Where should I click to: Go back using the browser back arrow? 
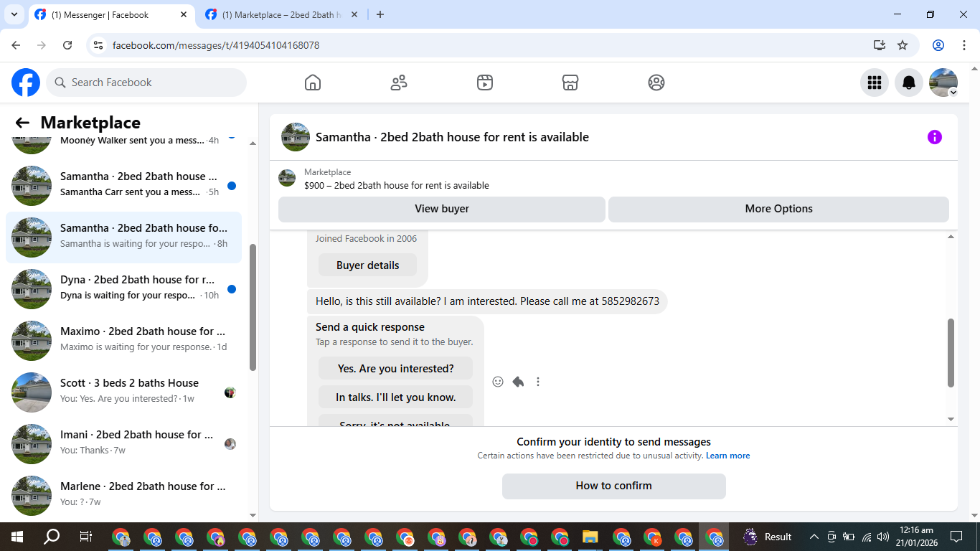[17, 45]
